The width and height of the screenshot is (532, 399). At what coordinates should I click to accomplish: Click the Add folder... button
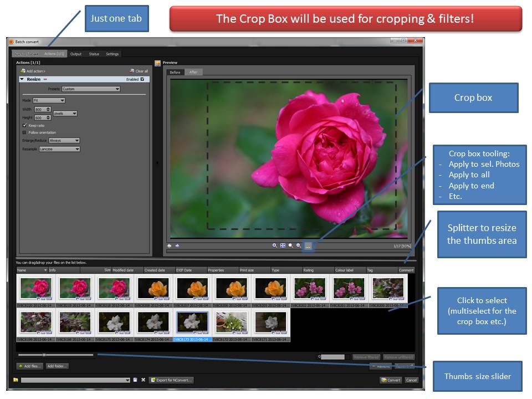point(57,366)
